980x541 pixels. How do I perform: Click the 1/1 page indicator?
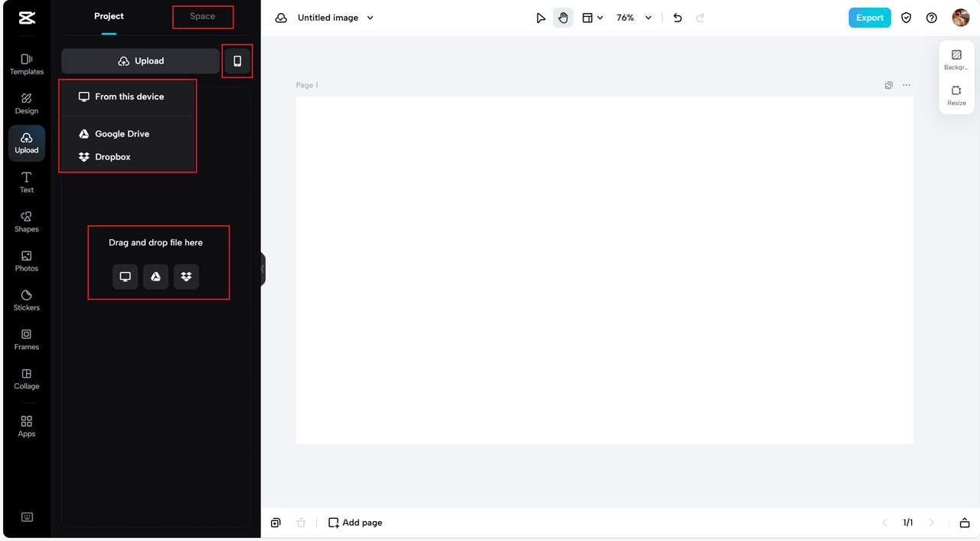[x=908, y=523]
